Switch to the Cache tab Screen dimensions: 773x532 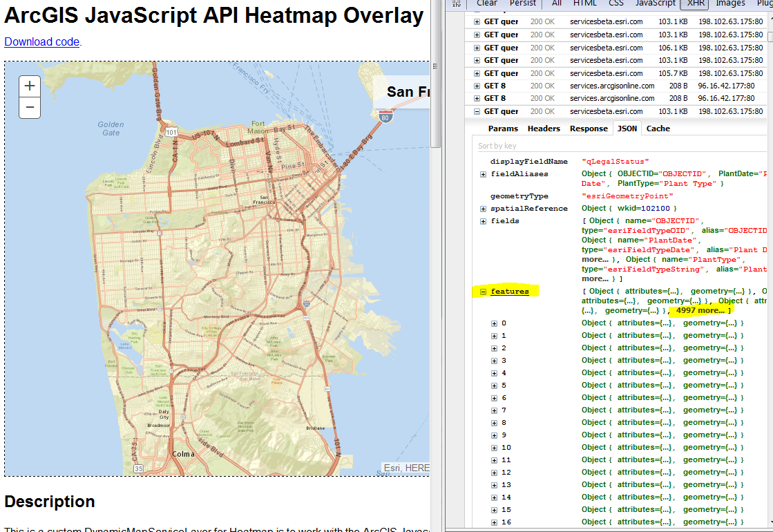(x=658, y=129)
